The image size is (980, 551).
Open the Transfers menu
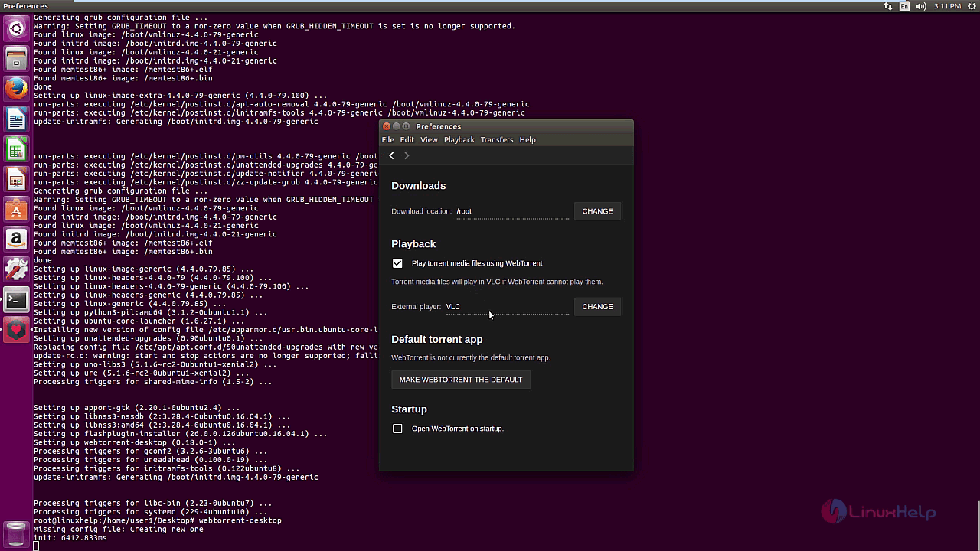click(497, 140)
